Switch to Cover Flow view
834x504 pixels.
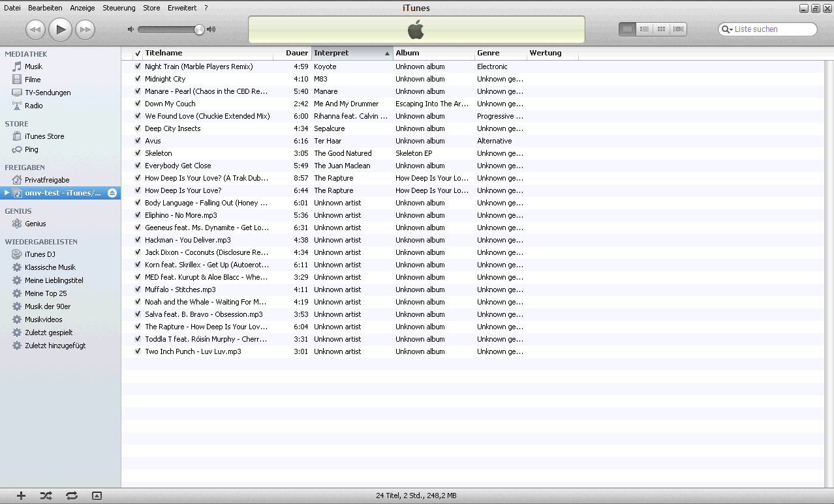click(x=678, y=29)
